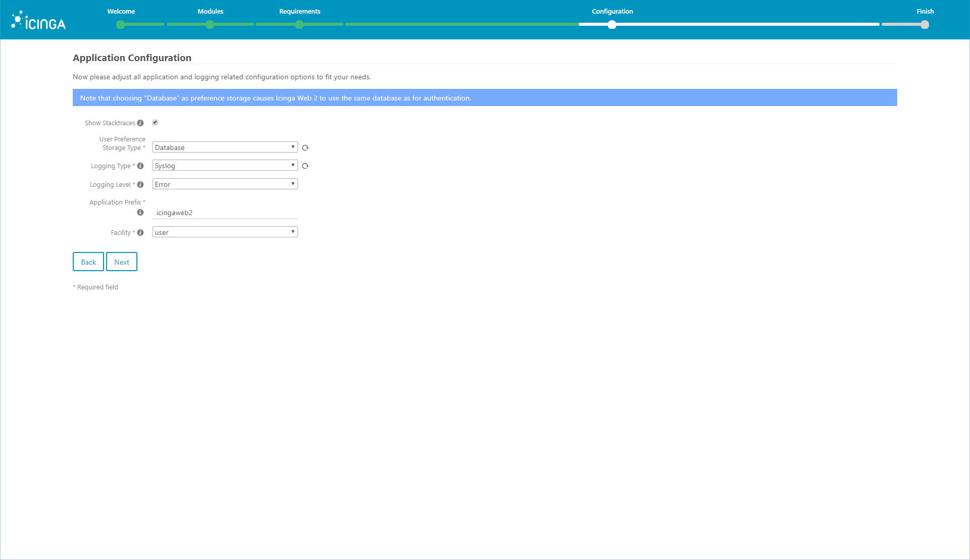
Task: Open info icon under Application Prefix label
Action: (x=140, y=213)
